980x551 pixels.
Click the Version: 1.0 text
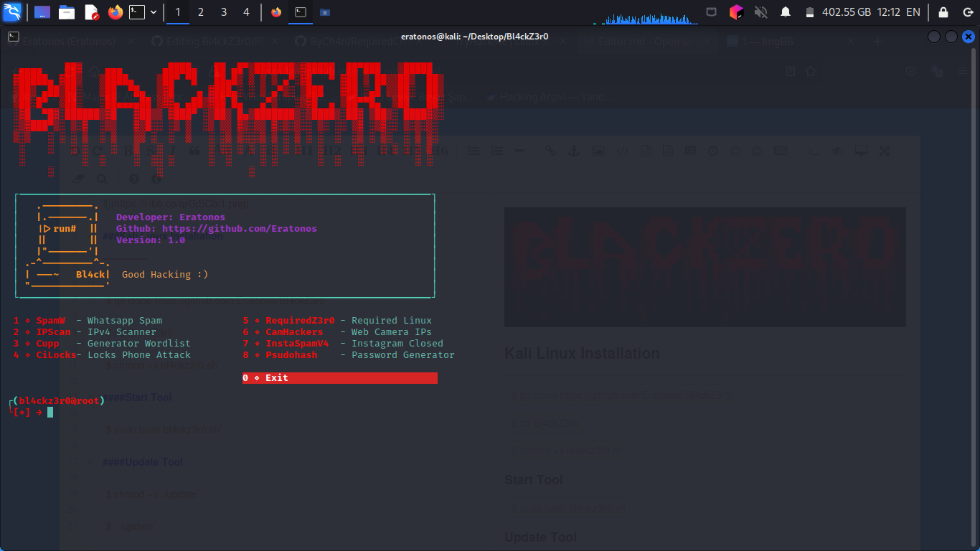pos(151,240)
